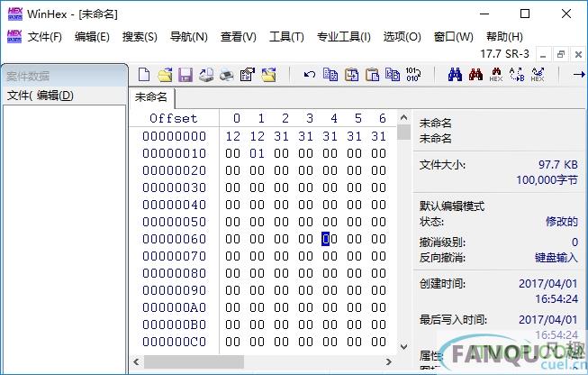The width and height of the screenshot is (588, 375).
Task: Click the Undo curved arrow icon
Action: pyautogui.click(x=310, y=74)
